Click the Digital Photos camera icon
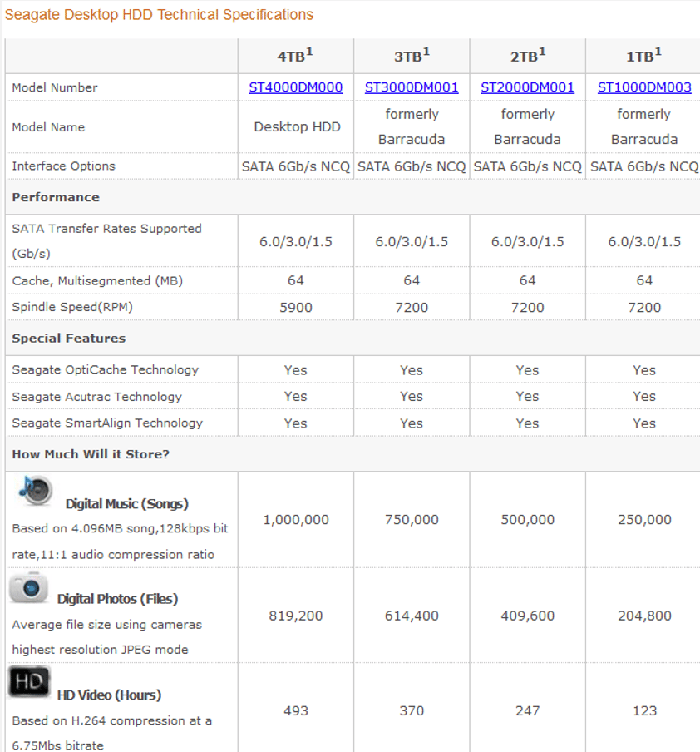The image size is (700, 752). pyautogui.click(x=29, y=587)
